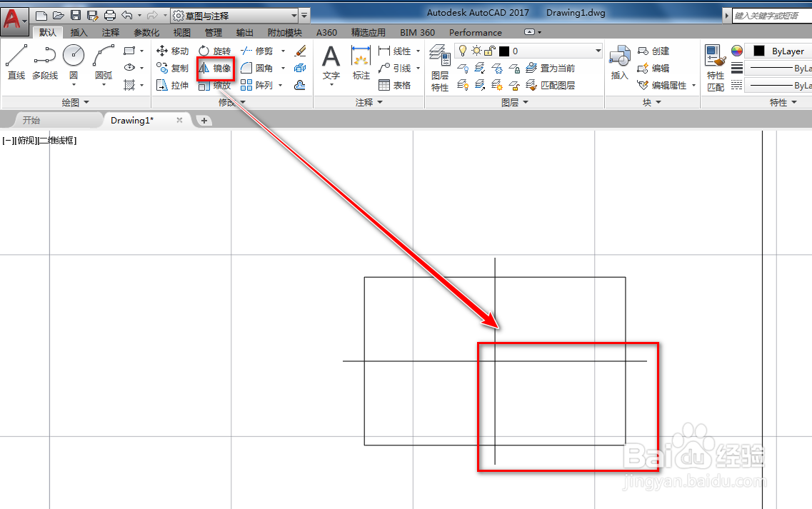812x509 pixels.
Task: Select the Copy (复制) tool
Action: click(x=172, y=68)
